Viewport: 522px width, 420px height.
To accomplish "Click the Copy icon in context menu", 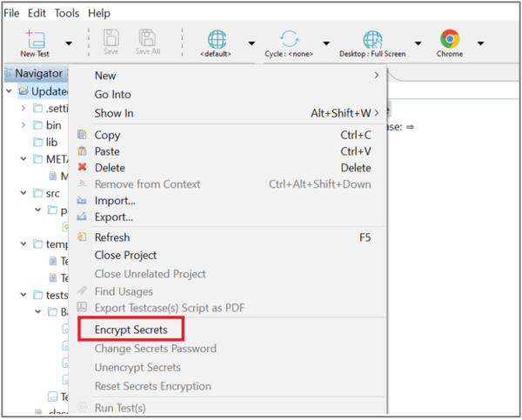I will pos(82,135).
